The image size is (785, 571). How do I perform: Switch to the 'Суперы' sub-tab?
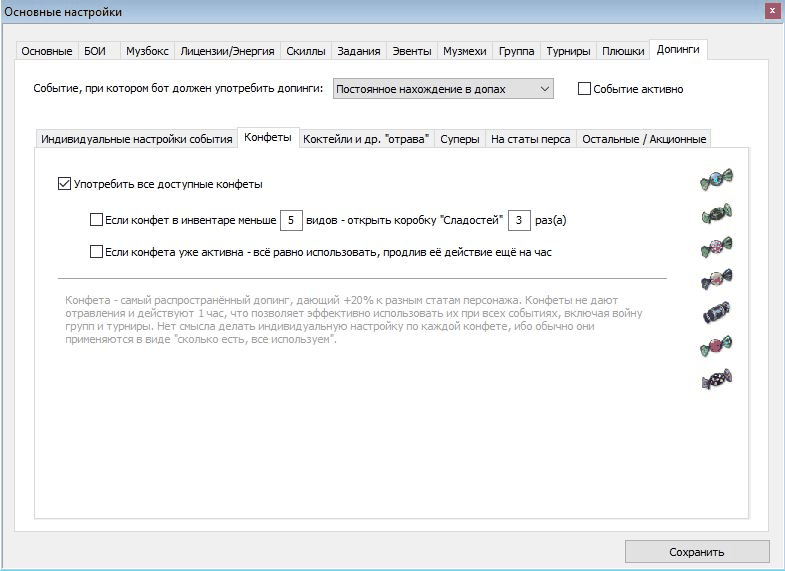460,139
